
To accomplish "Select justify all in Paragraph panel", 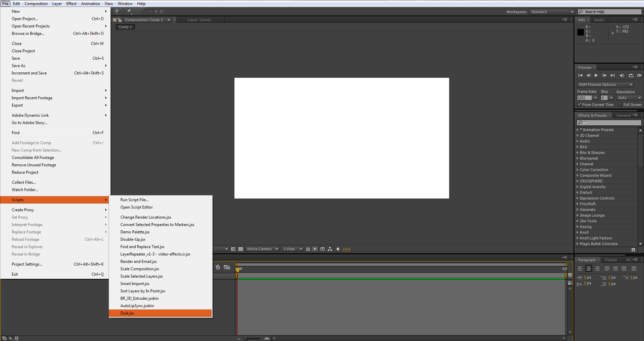I will [x=634, y=269].
